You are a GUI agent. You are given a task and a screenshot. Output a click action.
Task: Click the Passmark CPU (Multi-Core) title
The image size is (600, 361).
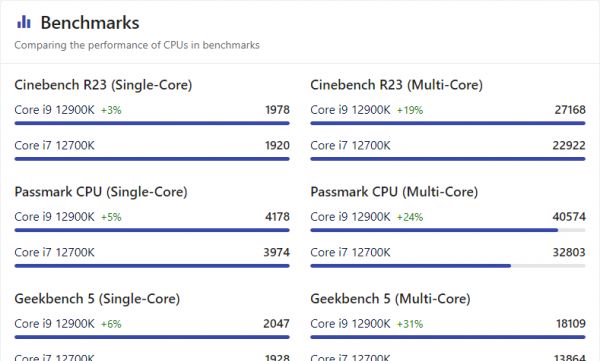394,192
